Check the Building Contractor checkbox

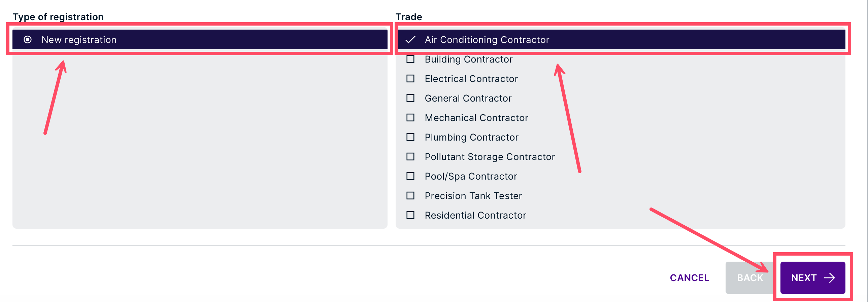click(410, 59)
